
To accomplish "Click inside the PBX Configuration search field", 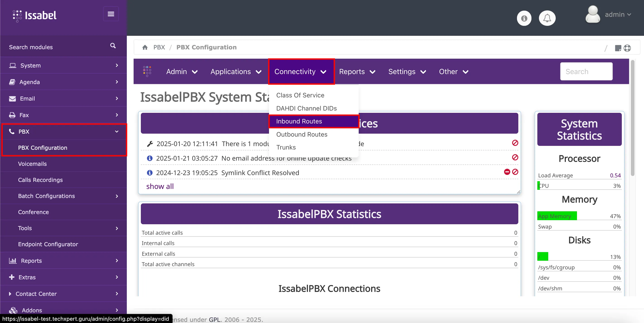I will point(586,72).
